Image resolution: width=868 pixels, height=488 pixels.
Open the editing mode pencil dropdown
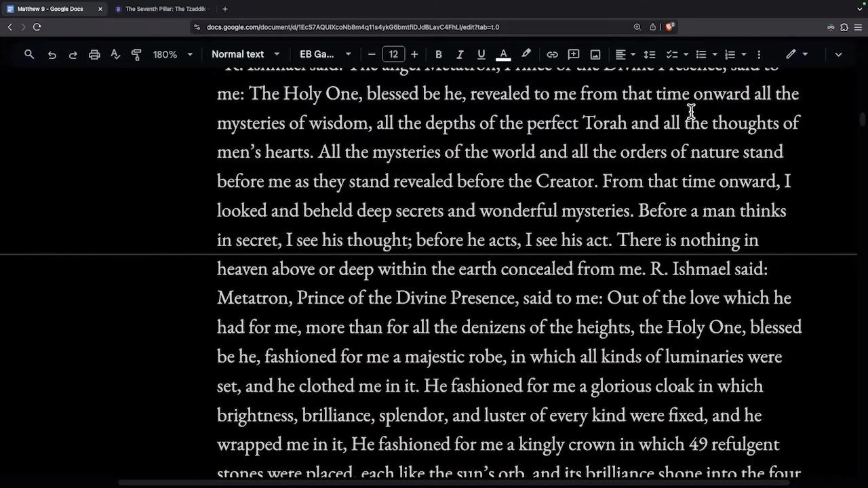pyautogui.click(x=797, y=54)
